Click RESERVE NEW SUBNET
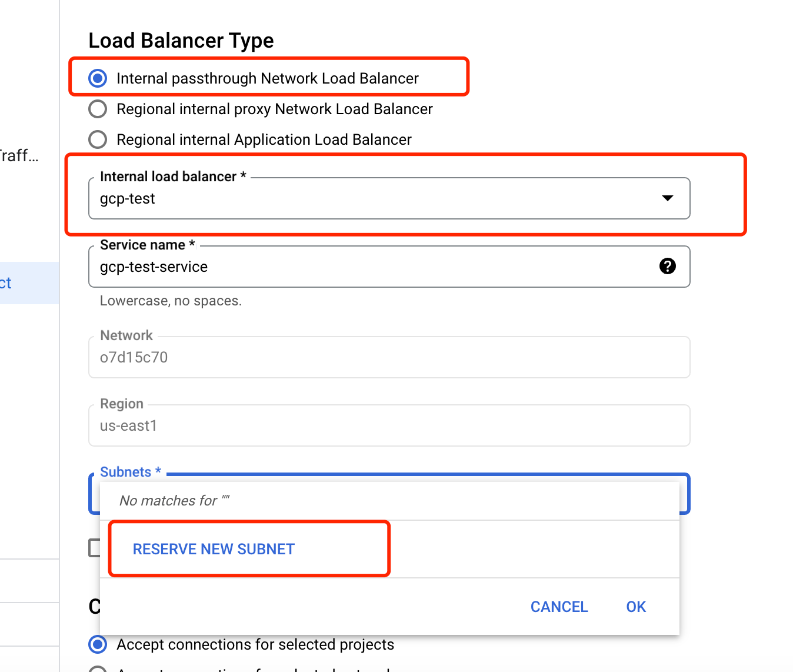 point(214,548)
